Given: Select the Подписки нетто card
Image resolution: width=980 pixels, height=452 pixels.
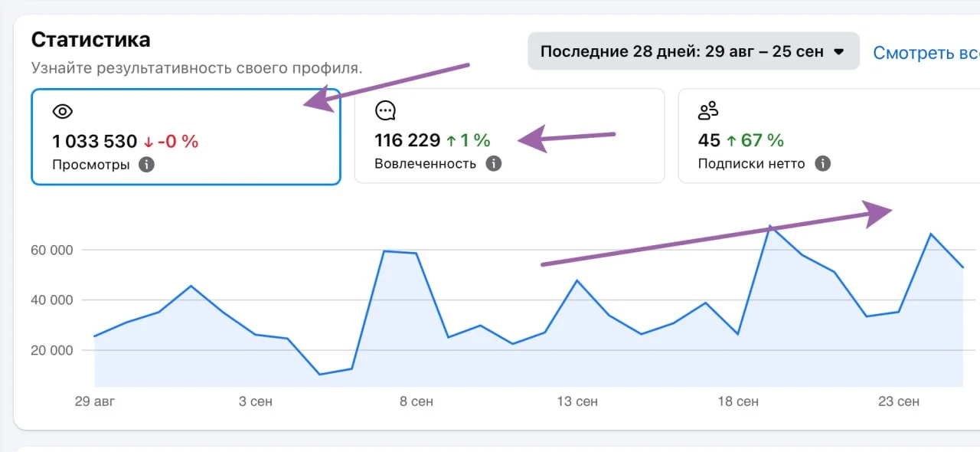Looking at the screenshot, I should 829,136.
